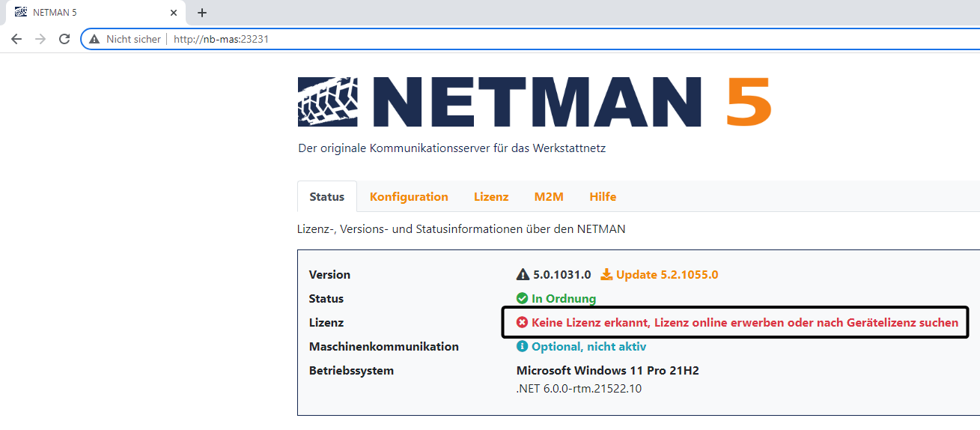Click the 'Lizenz' row label in table

coord(326,323)
